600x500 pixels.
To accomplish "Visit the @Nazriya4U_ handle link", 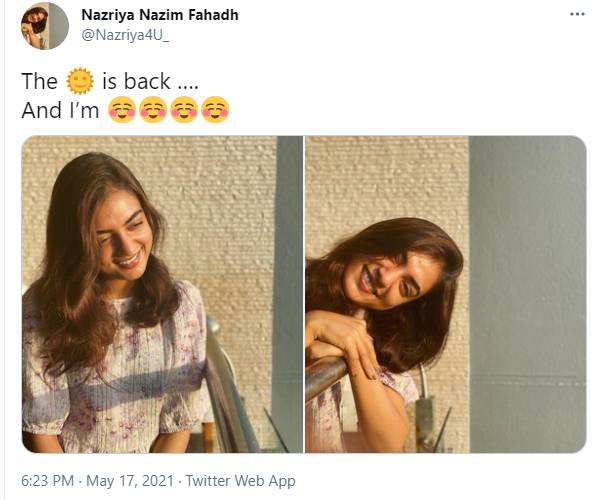I will tap(125, 35).
